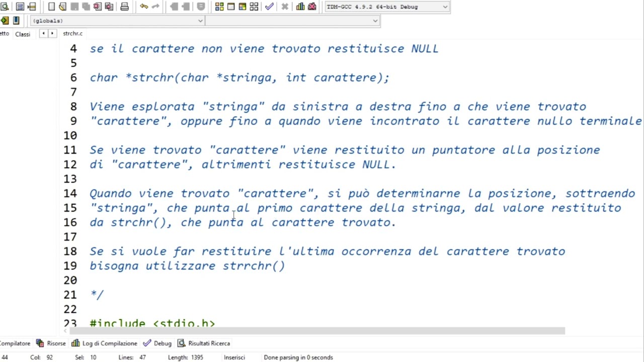Click 'Done parsing in 0 seconds' status

click(298, 357)
